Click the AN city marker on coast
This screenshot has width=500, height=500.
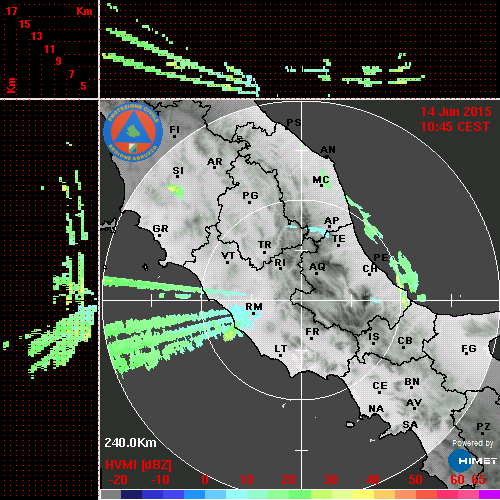[327, 157]
